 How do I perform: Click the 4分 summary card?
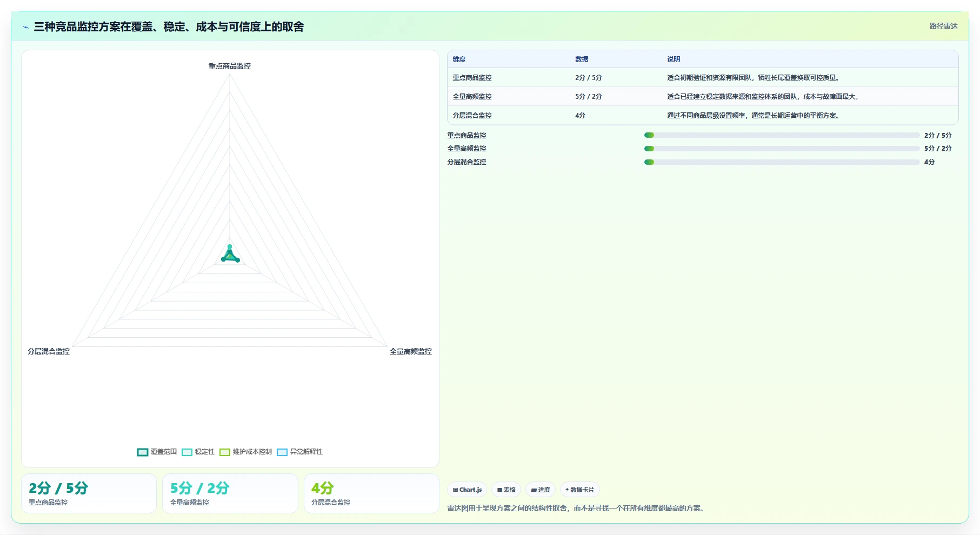(371, 493)
